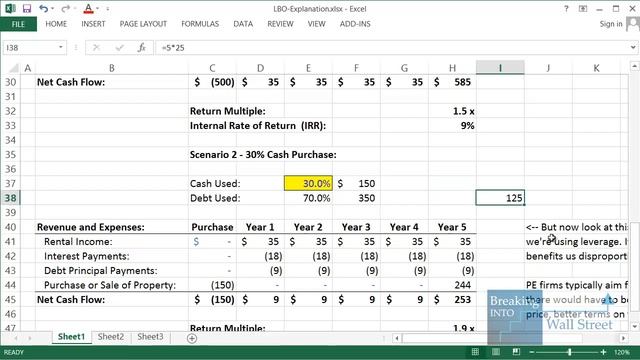Select column I header
The image size is (640, 360).
500,68
